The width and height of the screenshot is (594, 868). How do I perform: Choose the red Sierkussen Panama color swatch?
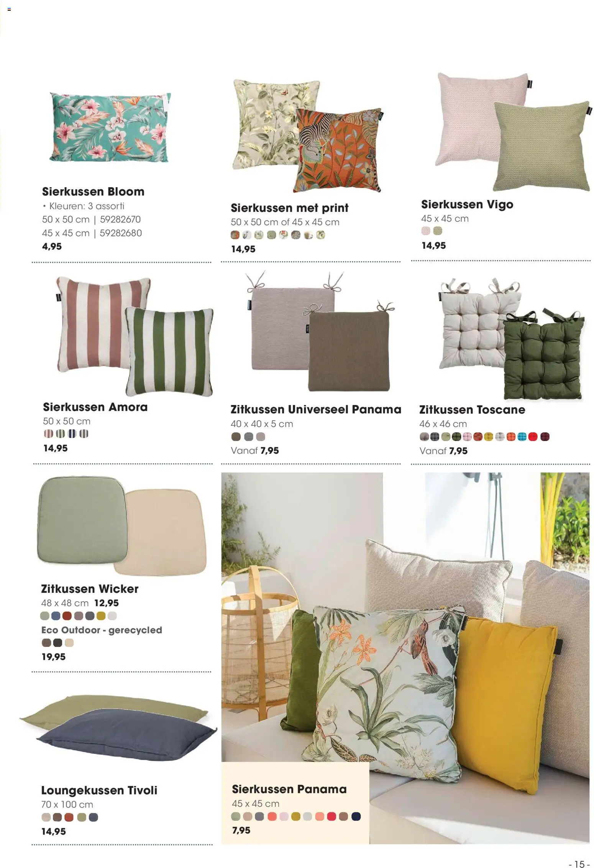[x=331, y=817]
